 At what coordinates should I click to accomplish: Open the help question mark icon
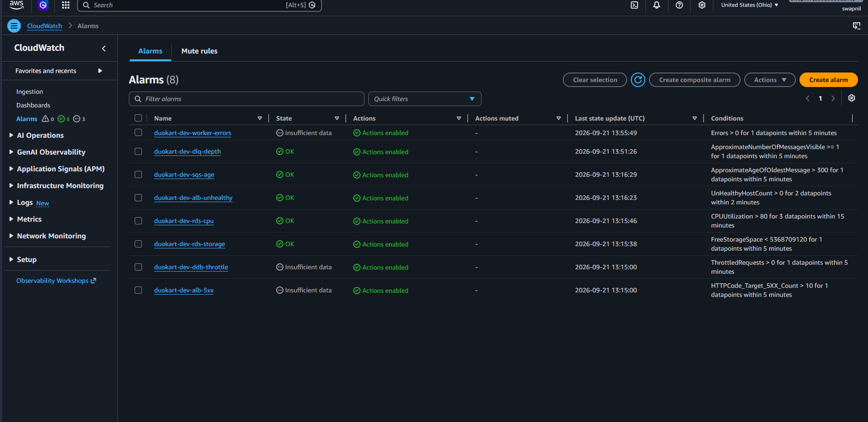coord(679,5)
